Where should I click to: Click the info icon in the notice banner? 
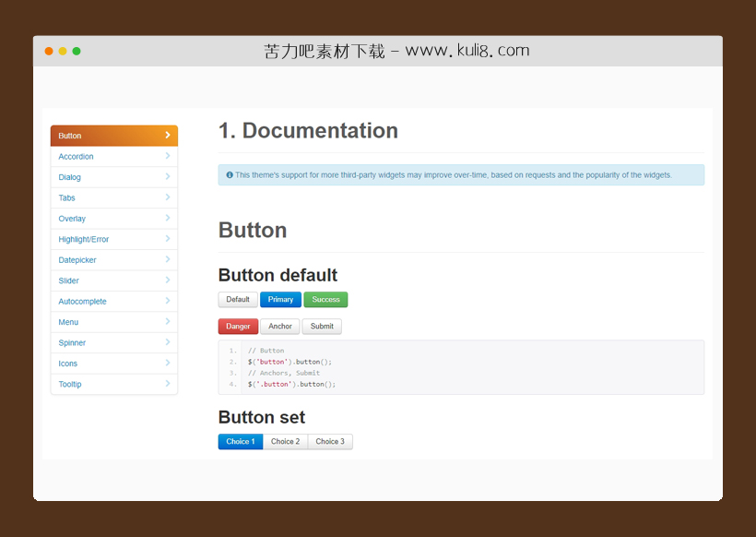click(229, 174)
